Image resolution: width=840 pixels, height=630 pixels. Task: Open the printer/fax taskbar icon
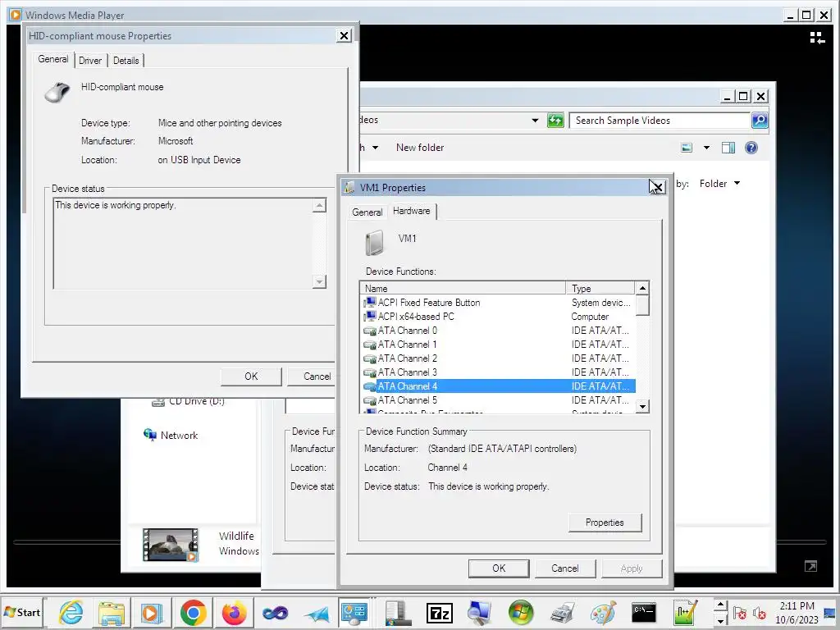pos(563,612)
